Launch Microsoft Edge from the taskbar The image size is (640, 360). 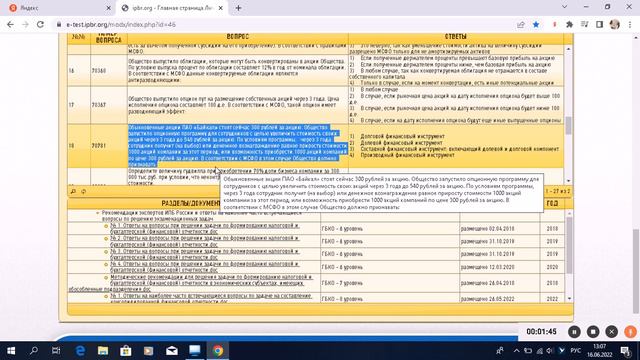[80, 351]
